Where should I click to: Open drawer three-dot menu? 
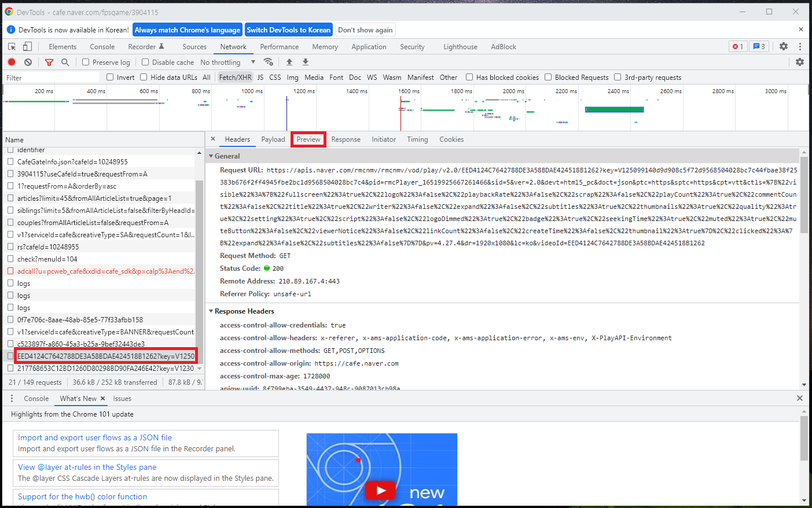(x=12, y=399)
